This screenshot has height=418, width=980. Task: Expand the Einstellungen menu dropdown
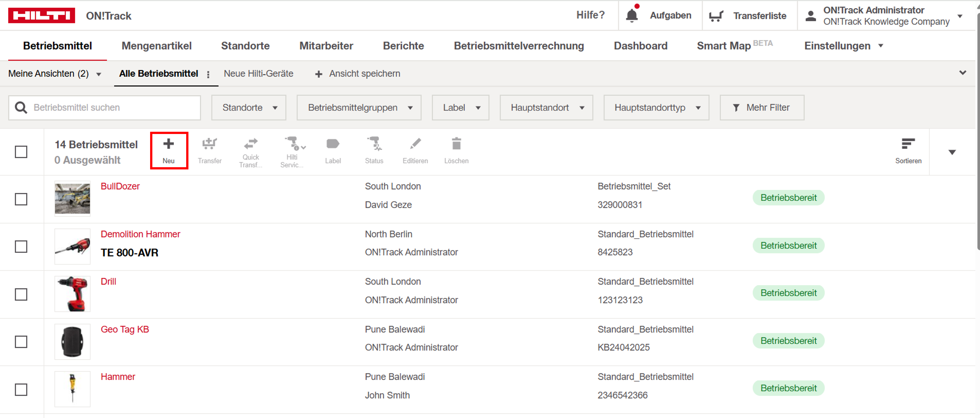(843, 46)
